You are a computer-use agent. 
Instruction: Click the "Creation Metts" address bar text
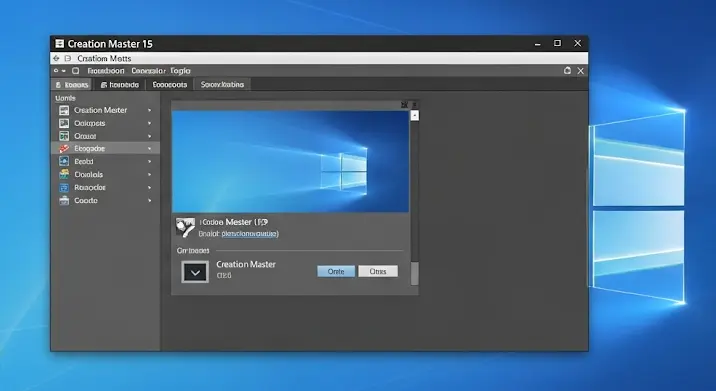[104, 58]
